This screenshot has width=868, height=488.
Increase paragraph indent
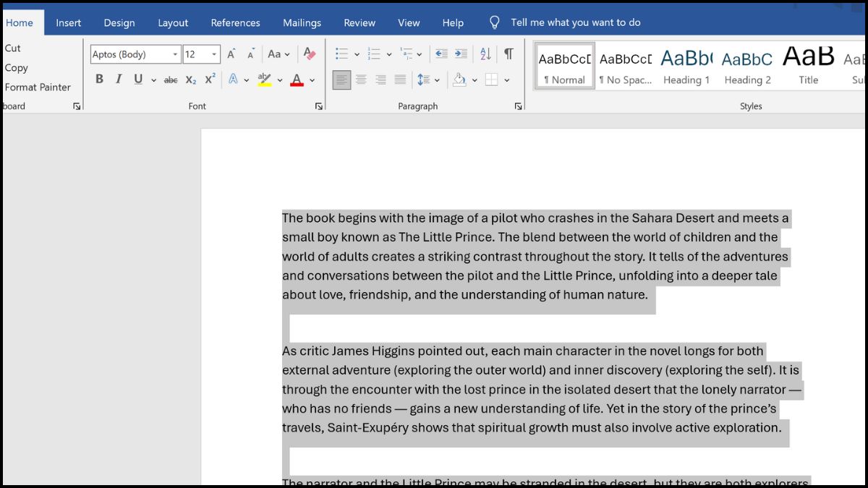coord(461,54)
